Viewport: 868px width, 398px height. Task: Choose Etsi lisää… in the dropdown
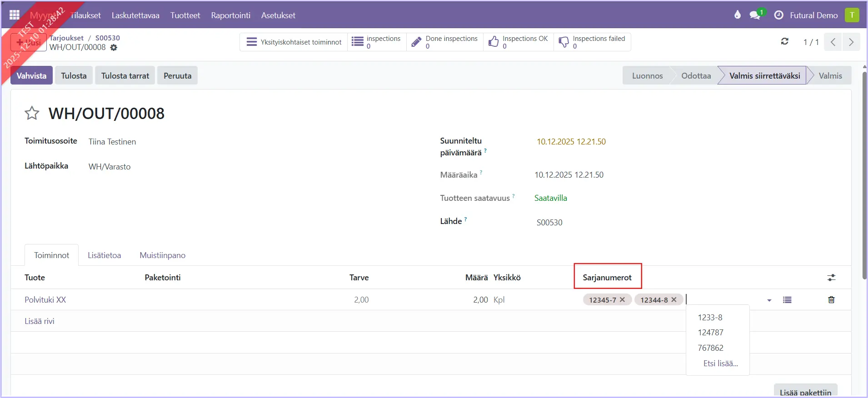click(720, 363)
